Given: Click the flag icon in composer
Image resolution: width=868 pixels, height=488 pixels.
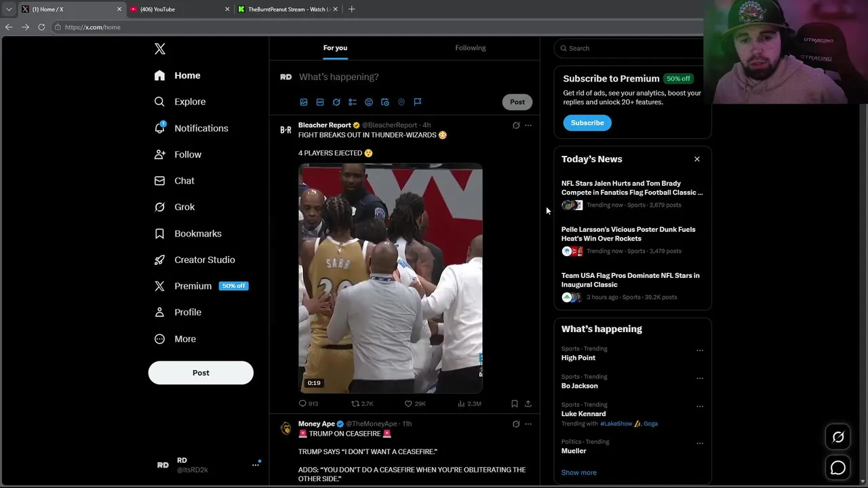Looking at the screenshot, I should 418,102.
